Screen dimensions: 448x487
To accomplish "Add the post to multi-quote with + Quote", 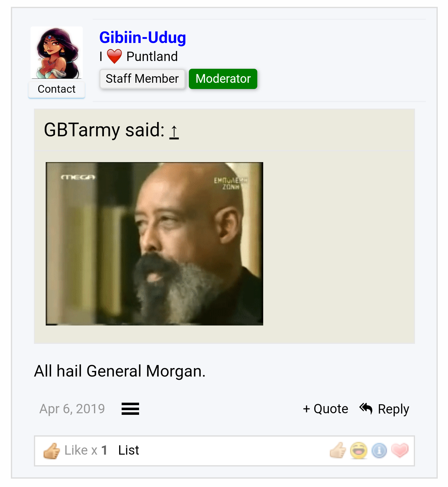I will pyautogui.click(x=325, y=409).
